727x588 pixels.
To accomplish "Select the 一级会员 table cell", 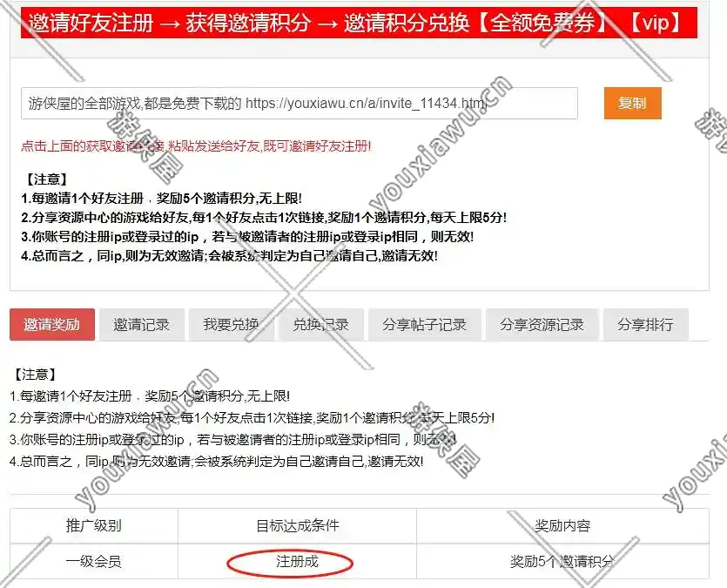I will point(94,562).
